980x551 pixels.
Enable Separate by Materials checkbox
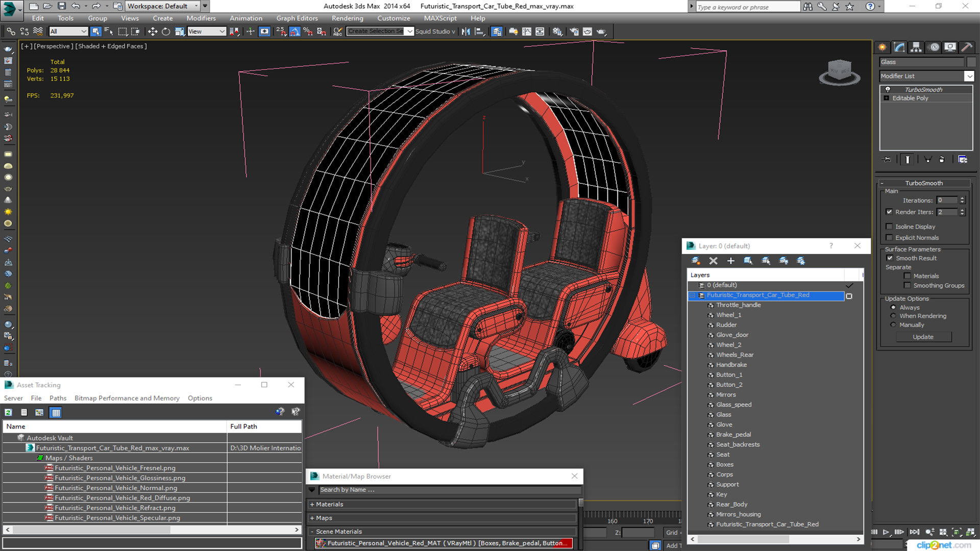[x=907, y=276]
